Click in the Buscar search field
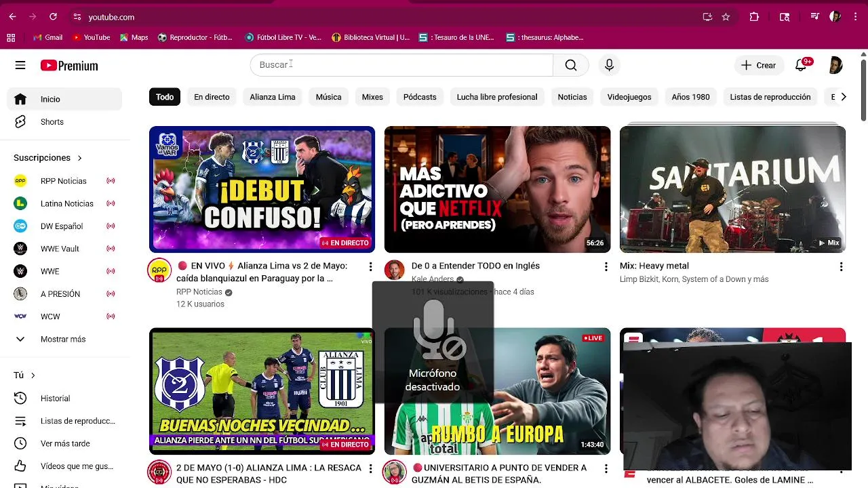 point(401,65)
